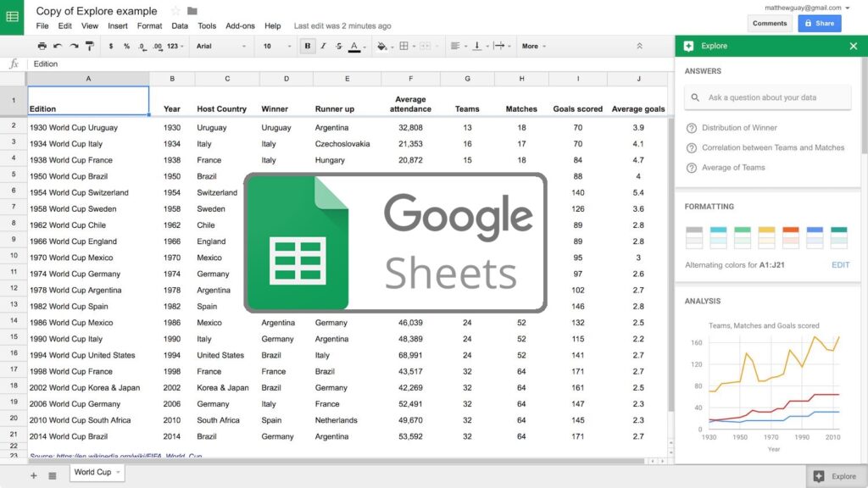Click the ask a question input field
This screenshot has height=488, width=868.
pos(767,97)
